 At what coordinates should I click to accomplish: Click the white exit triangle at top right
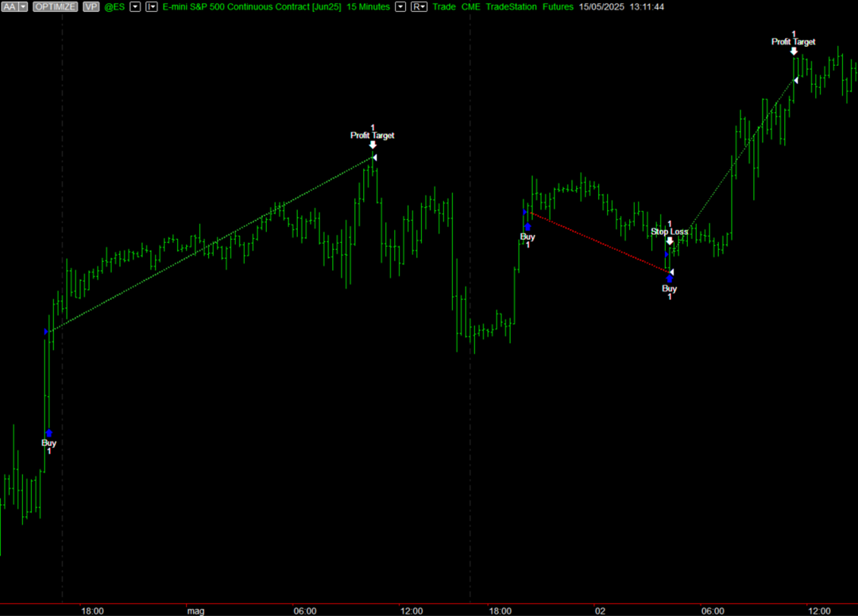pyautogui.click(x=795, y=79)
